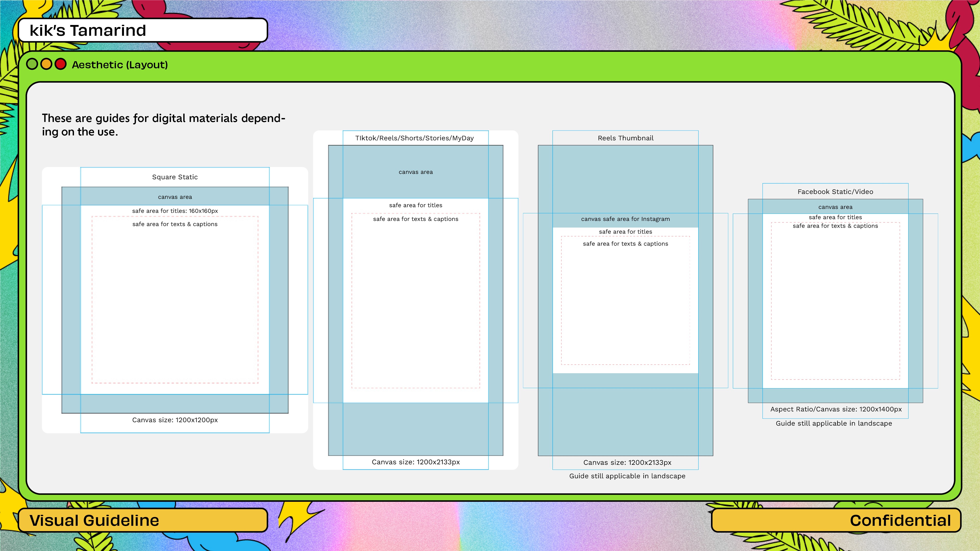Click the Aesthetic (Layout) window title

120,65
